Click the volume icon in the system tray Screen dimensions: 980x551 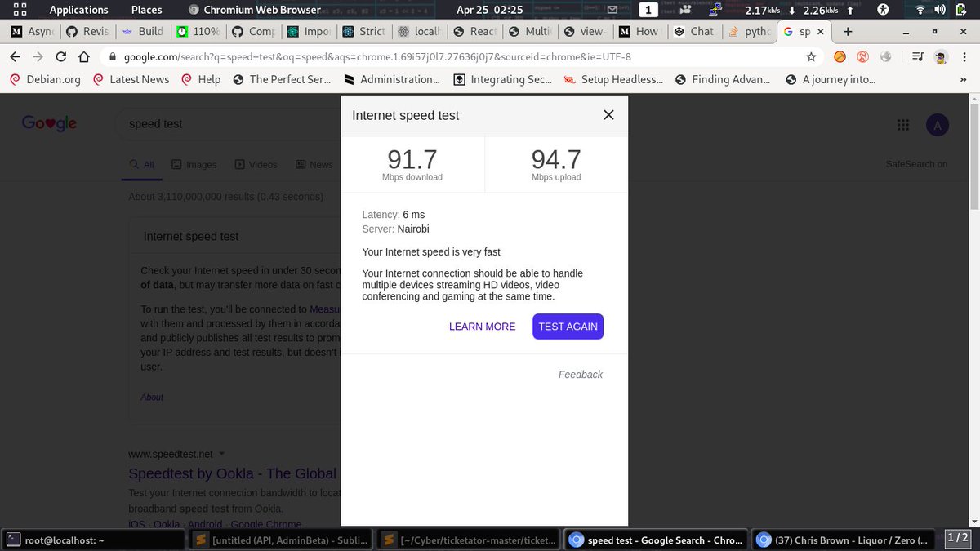[941, 11]
